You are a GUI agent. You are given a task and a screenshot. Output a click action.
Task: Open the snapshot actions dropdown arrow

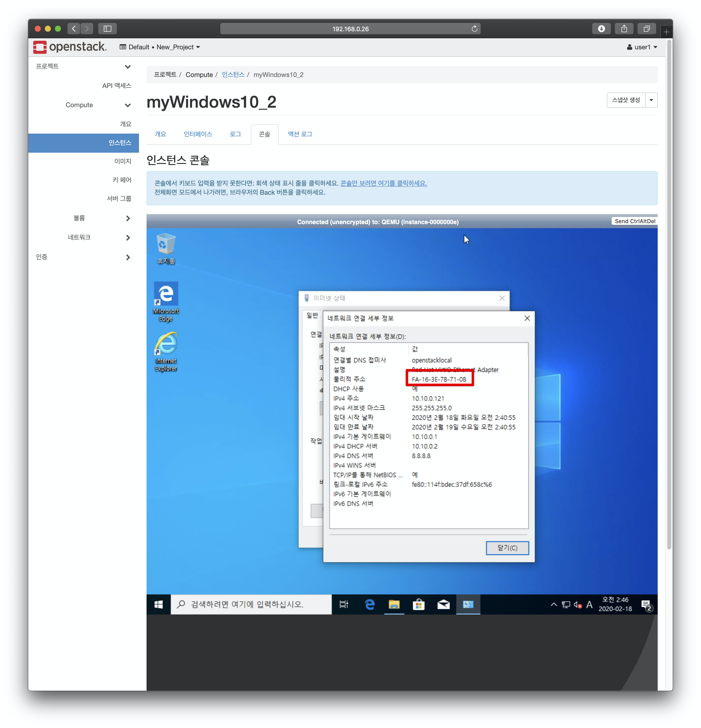point(651,100)
